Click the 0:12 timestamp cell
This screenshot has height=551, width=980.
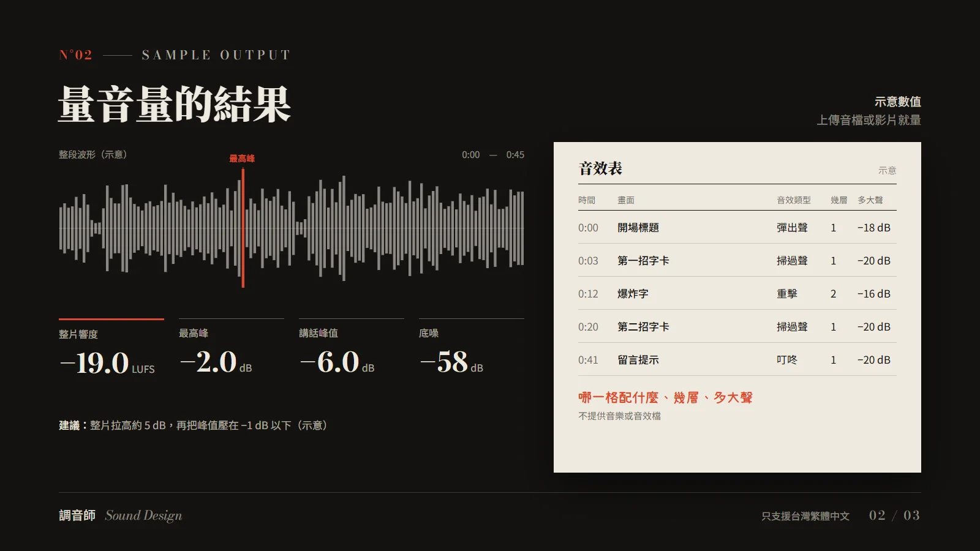588,294
